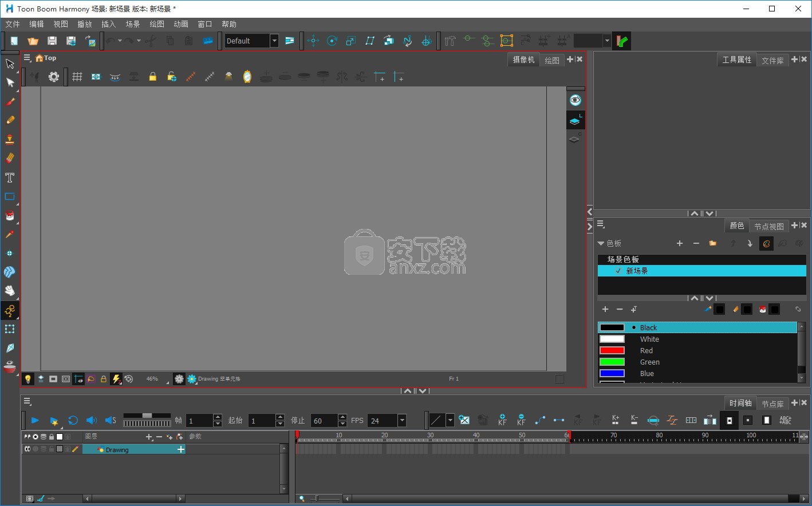
Task: Increase the 帧 frame number stepper
Action: pyautogui.click(x=218, y=417)
